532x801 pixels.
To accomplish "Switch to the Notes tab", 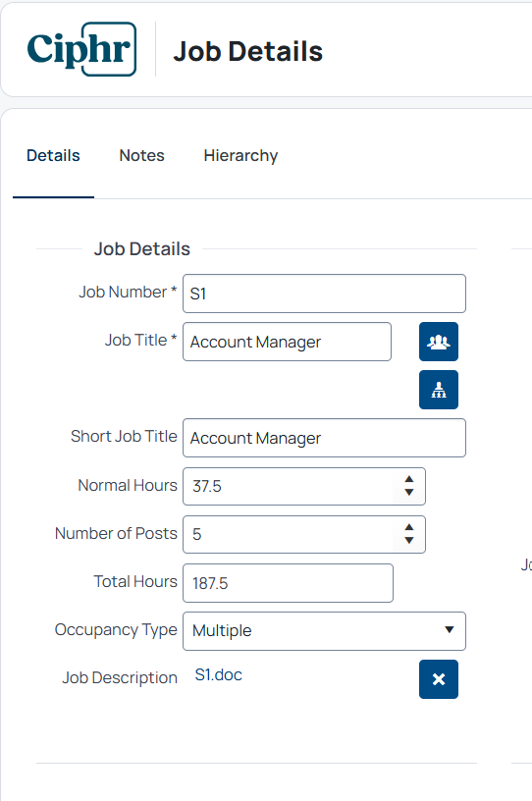I will click(x=141, y=155).
